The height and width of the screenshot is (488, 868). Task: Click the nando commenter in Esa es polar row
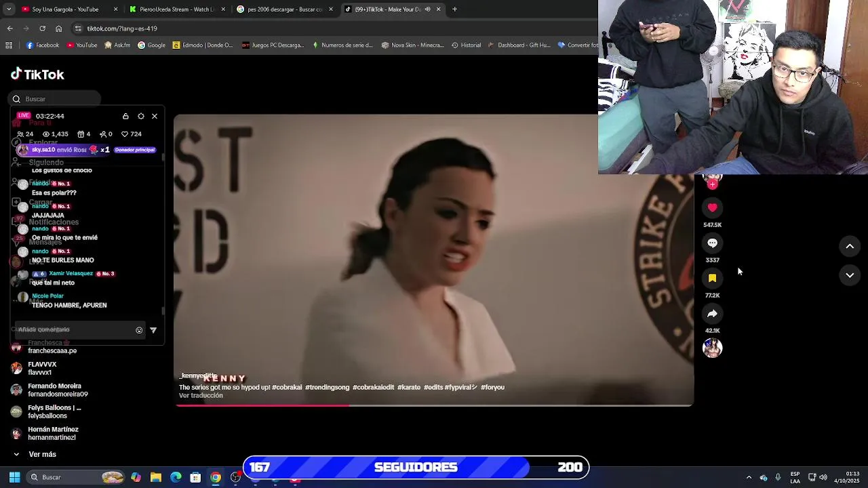click(40, 184)
